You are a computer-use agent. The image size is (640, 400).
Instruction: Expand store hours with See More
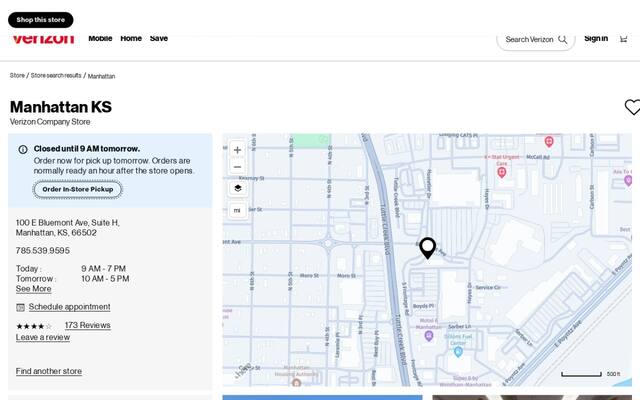click(x=33, y=289)
